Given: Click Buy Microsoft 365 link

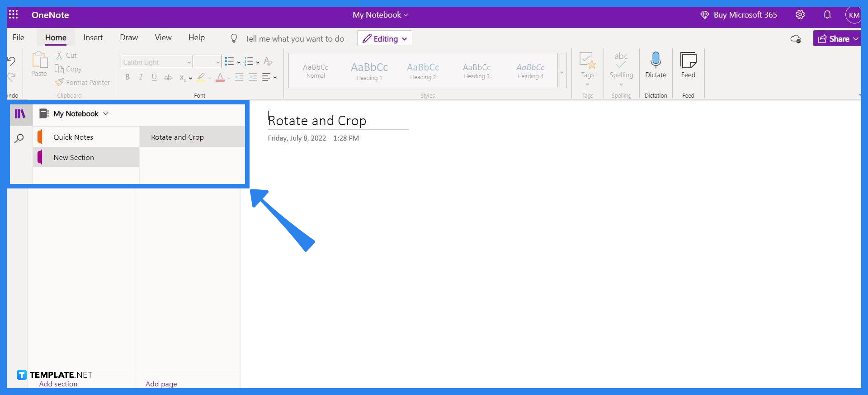Looking at the screenshot, I should [739, 15].
